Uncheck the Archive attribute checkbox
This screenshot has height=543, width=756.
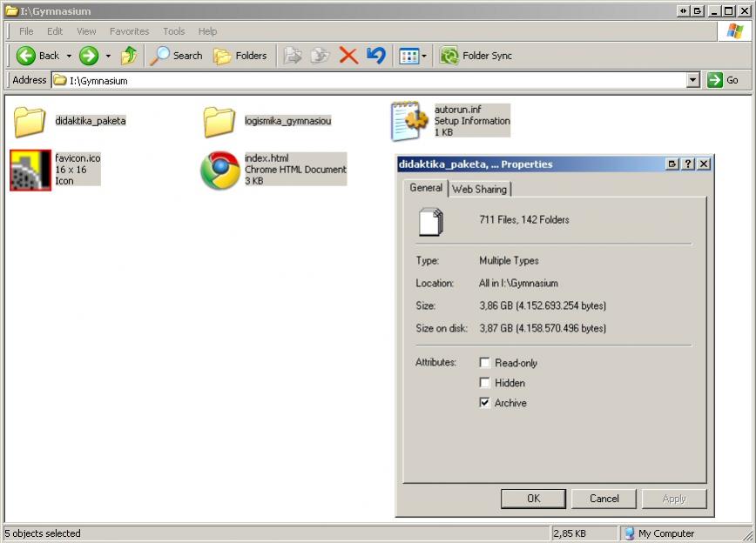click(484, 402)
